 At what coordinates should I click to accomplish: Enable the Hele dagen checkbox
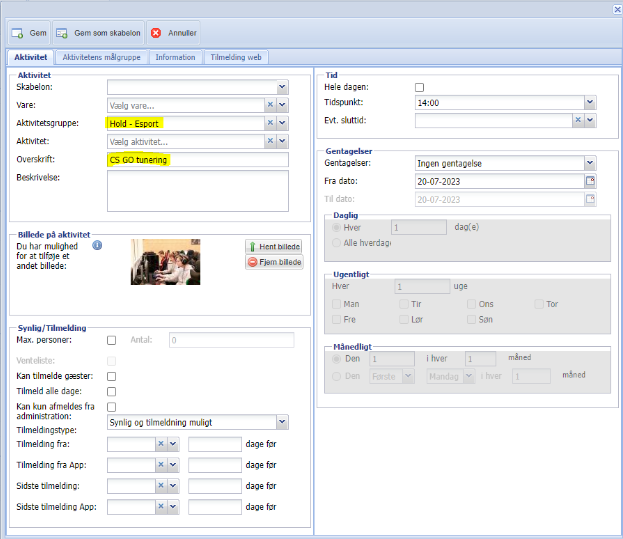click(420, 87)
